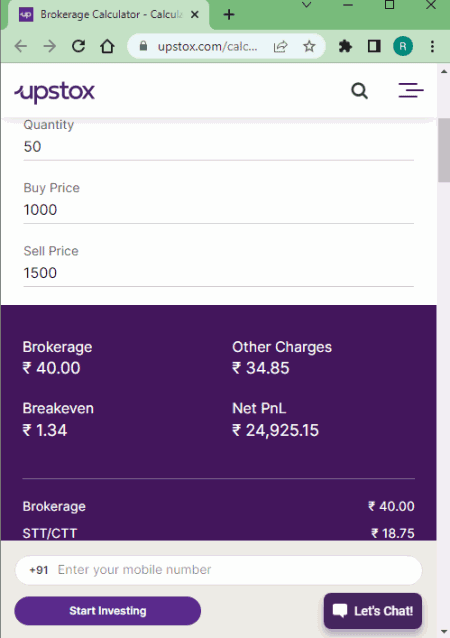Viewport: 450px width, 638px height.
Task: Focus the Quantity field showing 50
Action: pyautogui.click(x=218, y=146)
